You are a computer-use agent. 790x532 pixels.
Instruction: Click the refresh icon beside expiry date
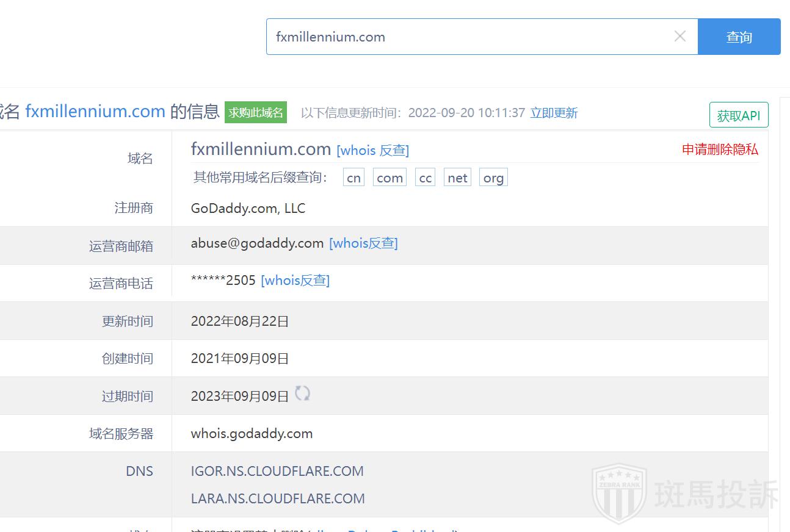(302, 394)
